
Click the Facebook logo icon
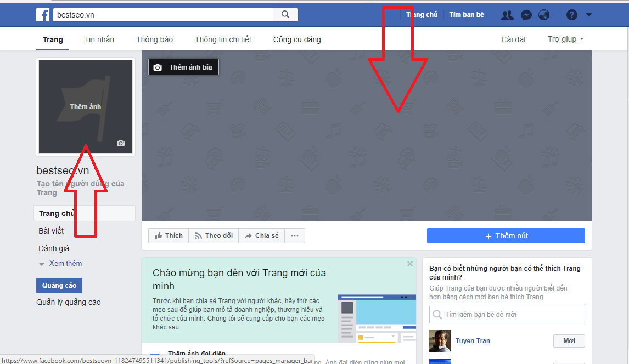tap(43, 15)
